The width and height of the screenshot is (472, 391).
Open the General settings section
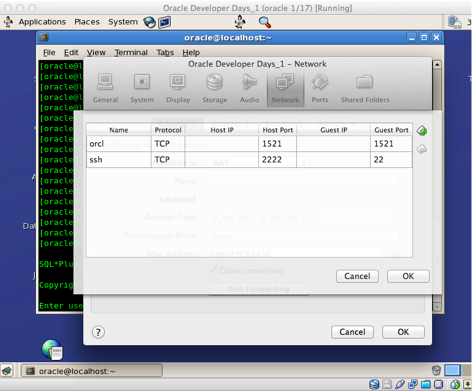click(x=105, y=88)
